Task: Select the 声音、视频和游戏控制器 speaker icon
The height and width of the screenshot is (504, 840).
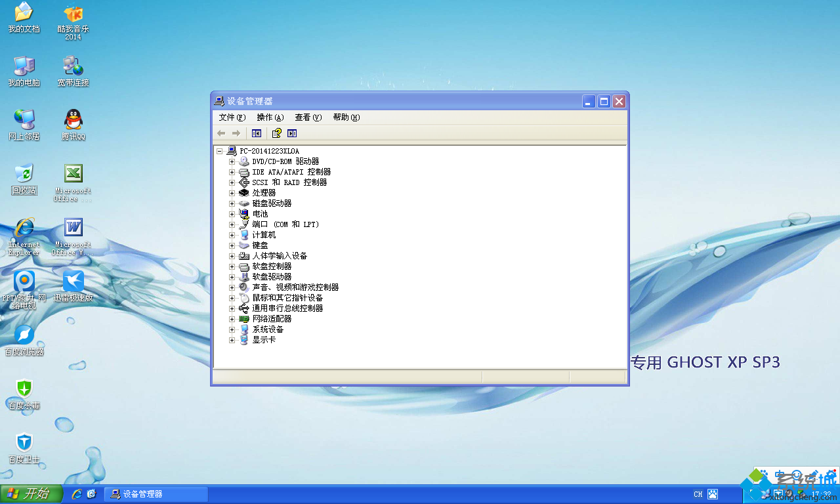Action: click(243, 287)
